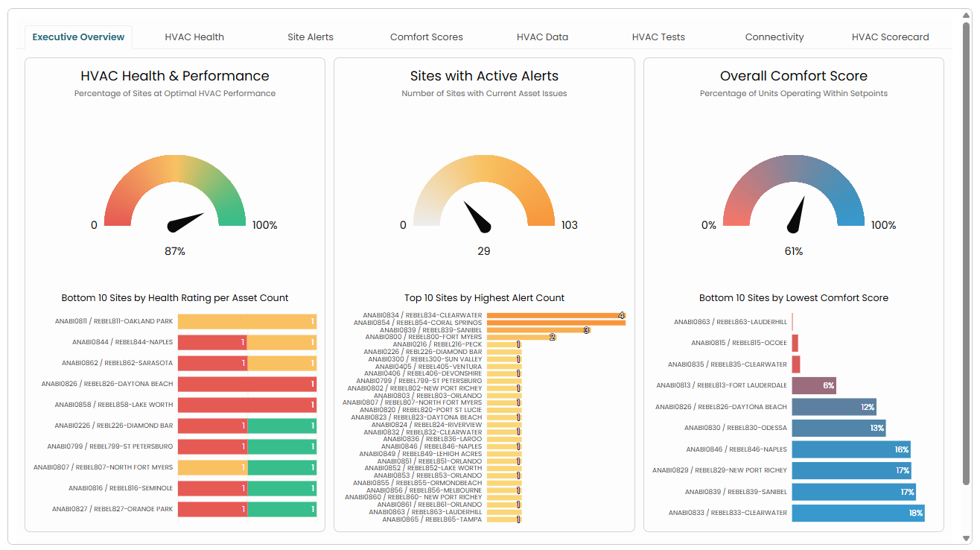Click the ANABI0849 / REBEL849-LEHIGH ACRES label
The width and height of the screenshot is (980, 550).
pos(421,454)
